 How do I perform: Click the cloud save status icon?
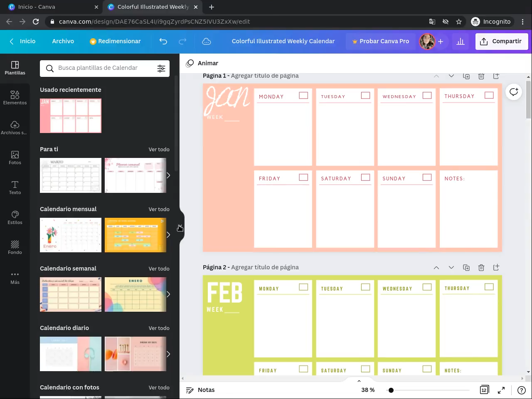point(207,41)
